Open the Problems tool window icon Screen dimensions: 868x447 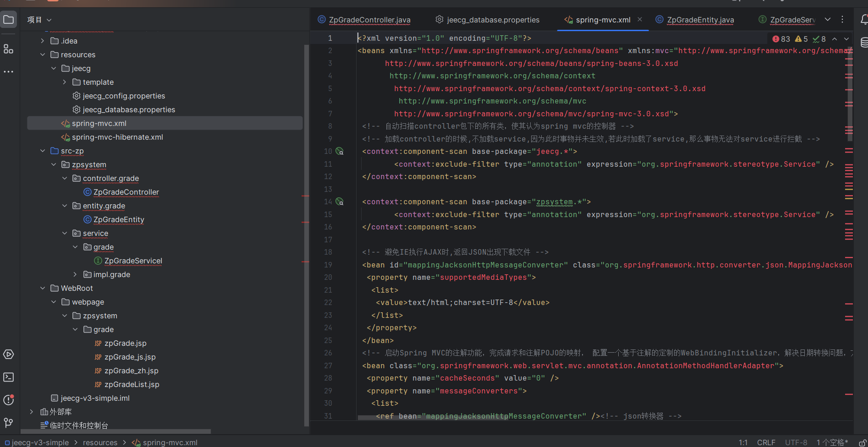click(x=9, y=400)
